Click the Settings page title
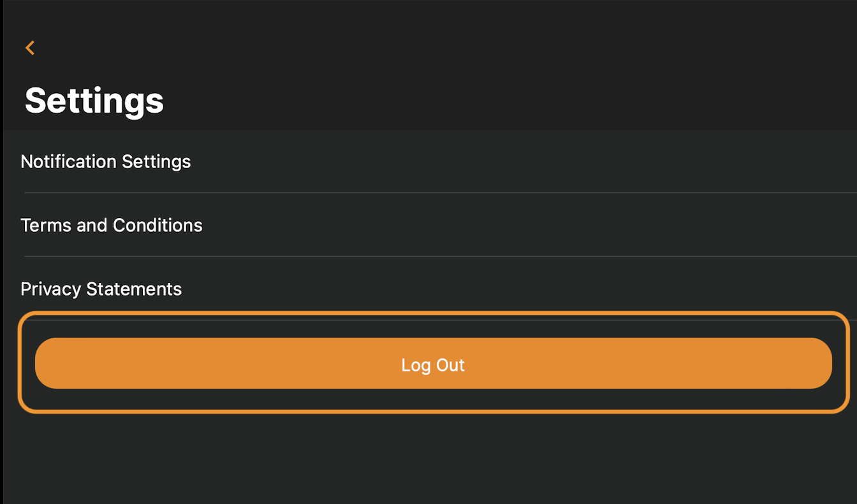This screenshot has height=504, width=857. point(94,101)
